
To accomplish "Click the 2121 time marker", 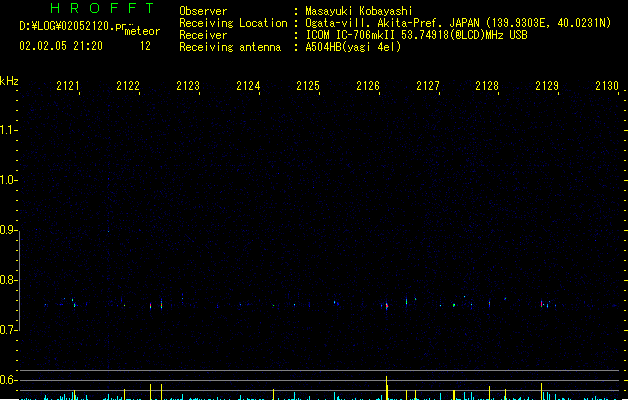I will pos(68,86).
